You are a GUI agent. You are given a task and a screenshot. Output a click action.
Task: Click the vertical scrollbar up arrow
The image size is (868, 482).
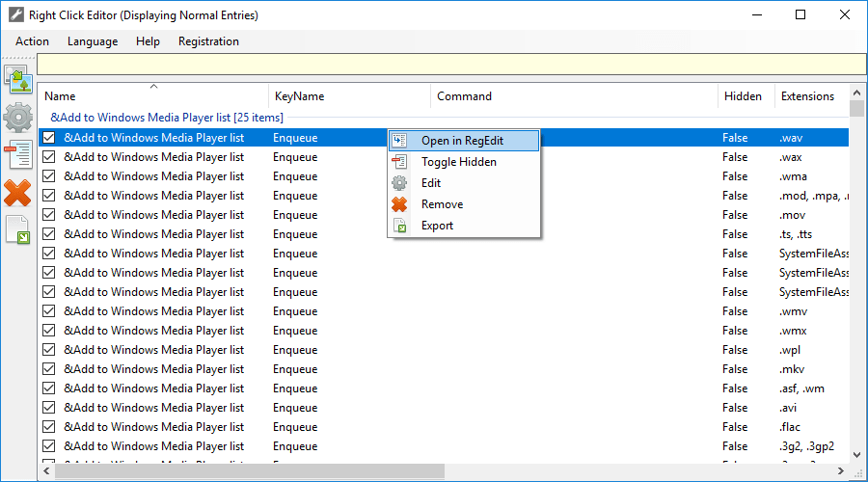point(857,93)
